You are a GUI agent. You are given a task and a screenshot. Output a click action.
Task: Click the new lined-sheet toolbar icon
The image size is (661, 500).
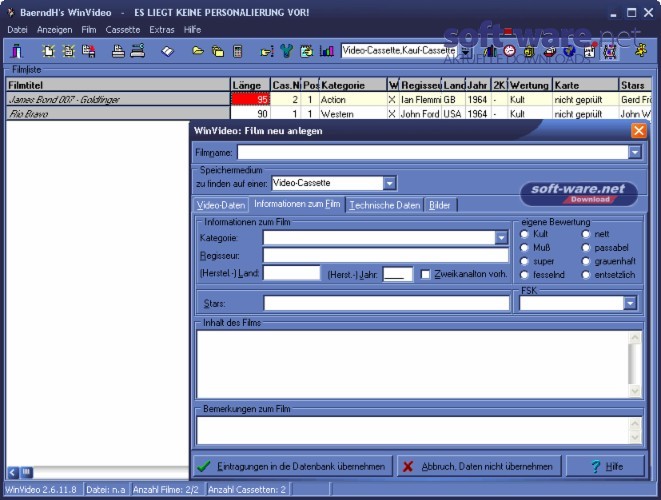coord(68,51)
